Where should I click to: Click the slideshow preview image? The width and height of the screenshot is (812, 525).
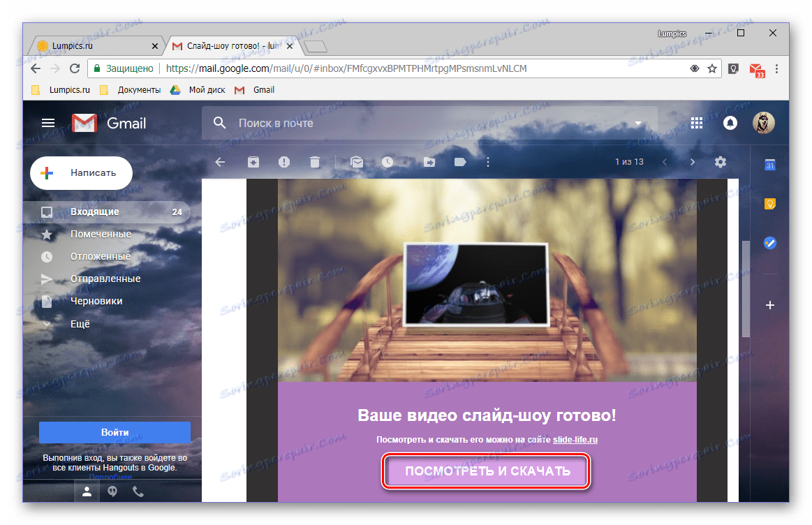pos(476,284)
